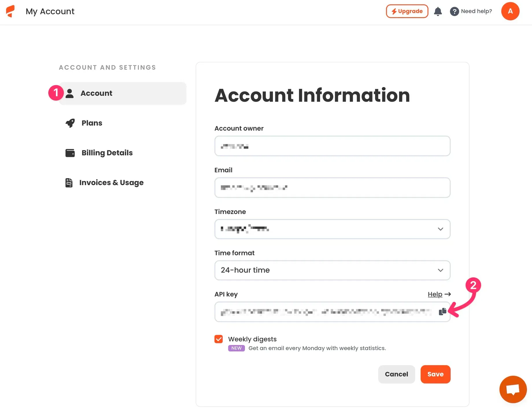Click the wallet icon for Billing Details
The image size is (532, 411).
pyautogui.click(x=70, y=153)
